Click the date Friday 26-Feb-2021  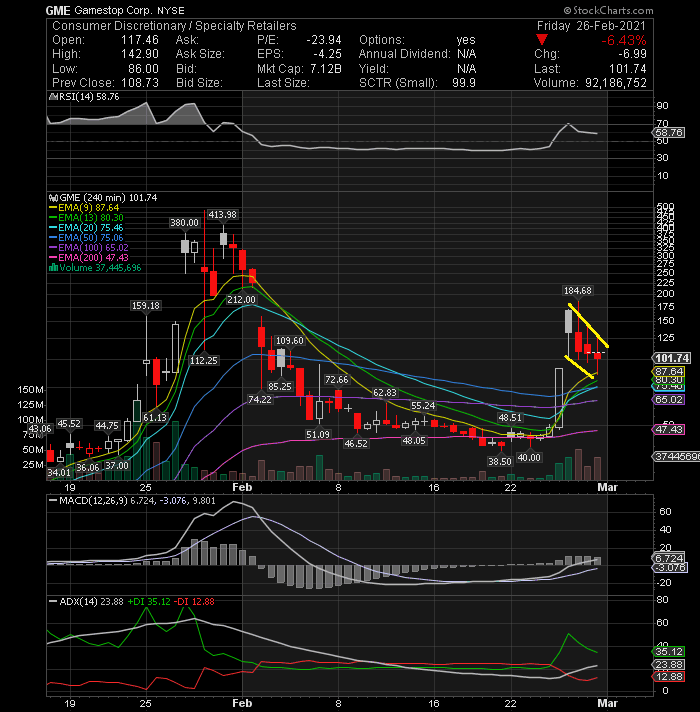[x=591, y=26]
